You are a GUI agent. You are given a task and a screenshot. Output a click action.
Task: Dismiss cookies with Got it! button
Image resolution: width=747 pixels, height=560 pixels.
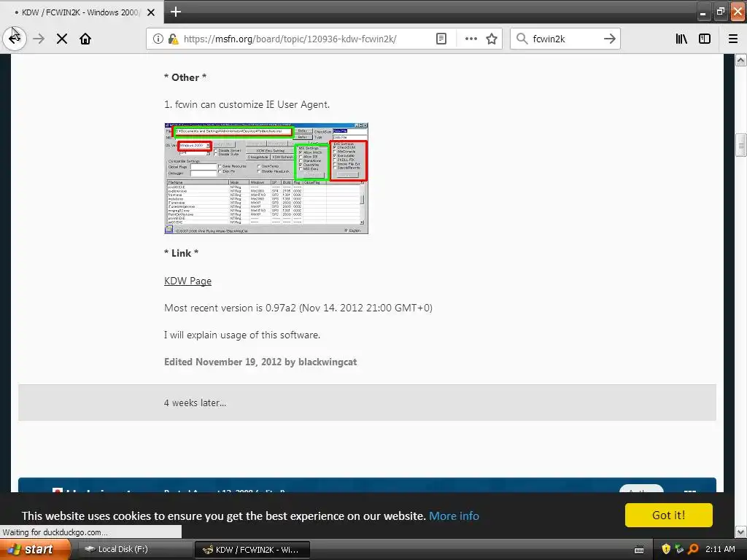668,516
